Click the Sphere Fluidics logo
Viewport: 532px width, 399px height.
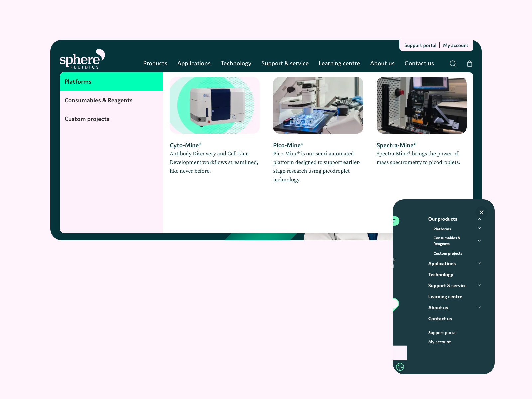click(82, 59)
